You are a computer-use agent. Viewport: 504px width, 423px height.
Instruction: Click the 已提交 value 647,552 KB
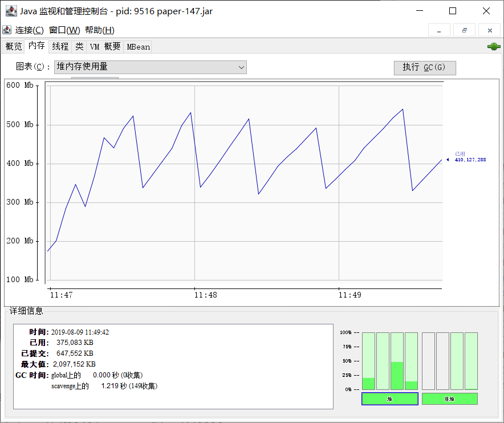[x=75, y=353]
